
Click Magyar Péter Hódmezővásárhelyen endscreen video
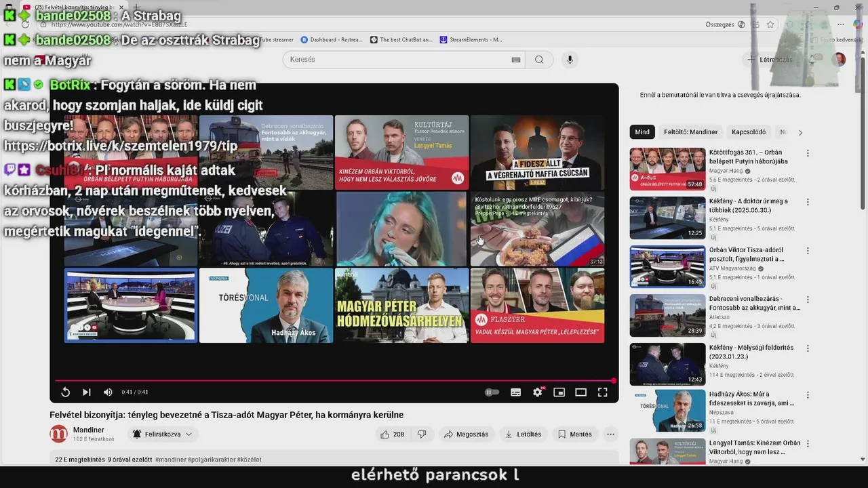pyautogui.click(x=401, y=306)
